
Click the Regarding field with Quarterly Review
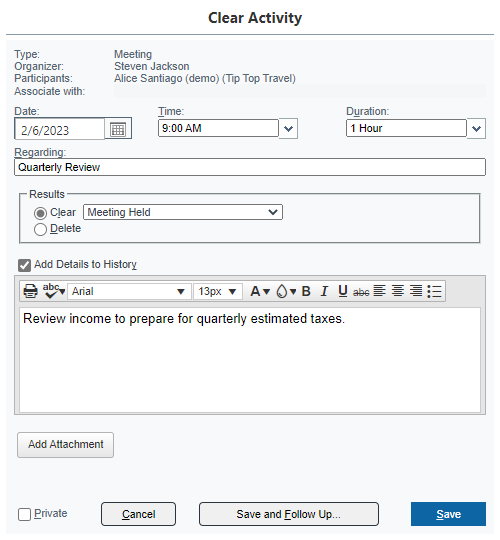250,167
